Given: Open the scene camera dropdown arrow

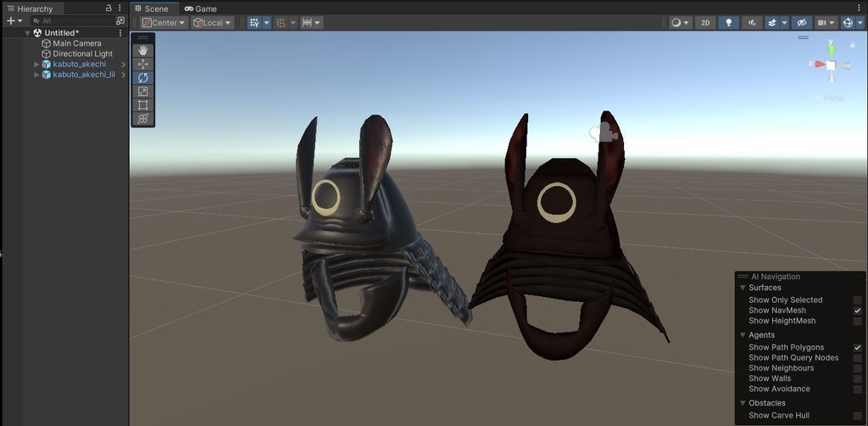Looking at the screenshot, I should tap(833, 23).
